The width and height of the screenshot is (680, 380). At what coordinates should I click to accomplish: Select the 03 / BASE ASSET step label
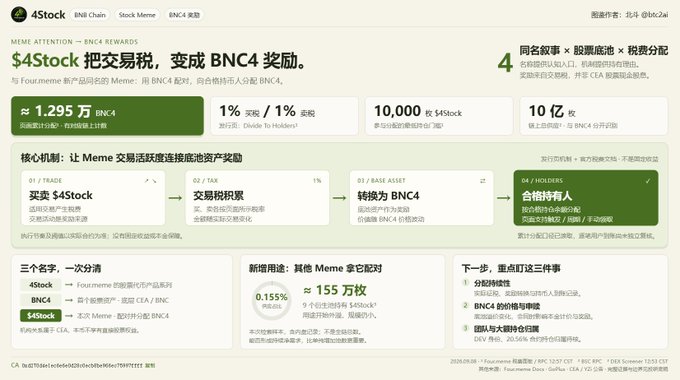(x=381, y=180)
